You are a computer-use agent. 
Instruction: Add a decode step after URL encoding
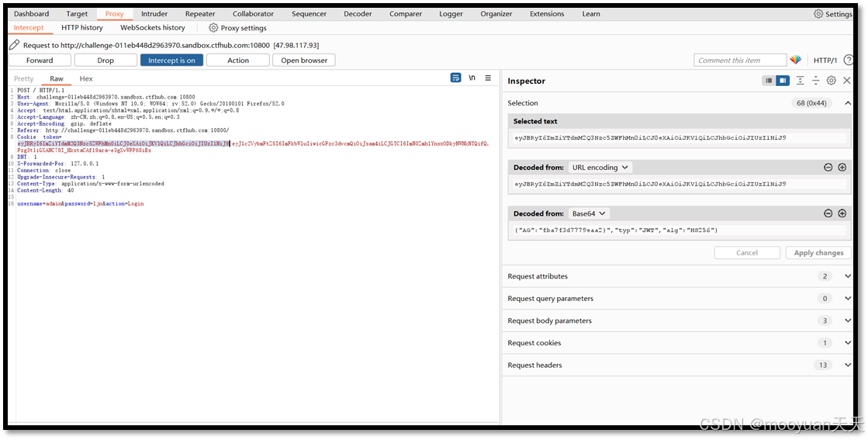[x=842, y=167]
